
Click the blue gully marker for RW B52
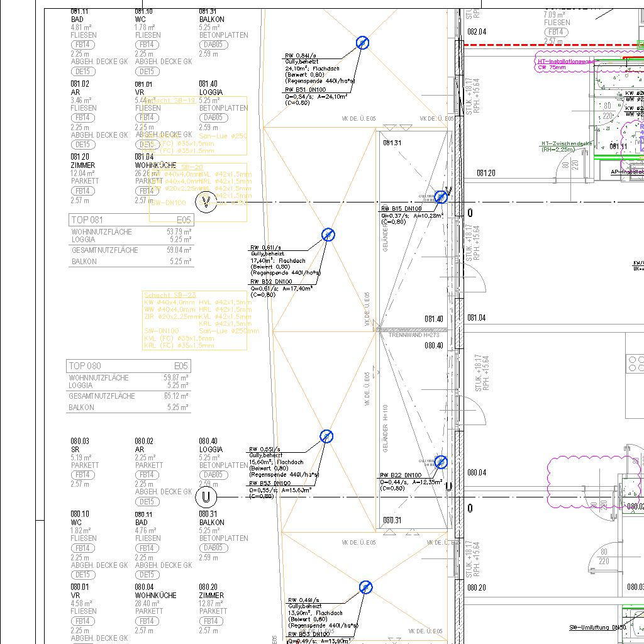[x=328, y=235]
